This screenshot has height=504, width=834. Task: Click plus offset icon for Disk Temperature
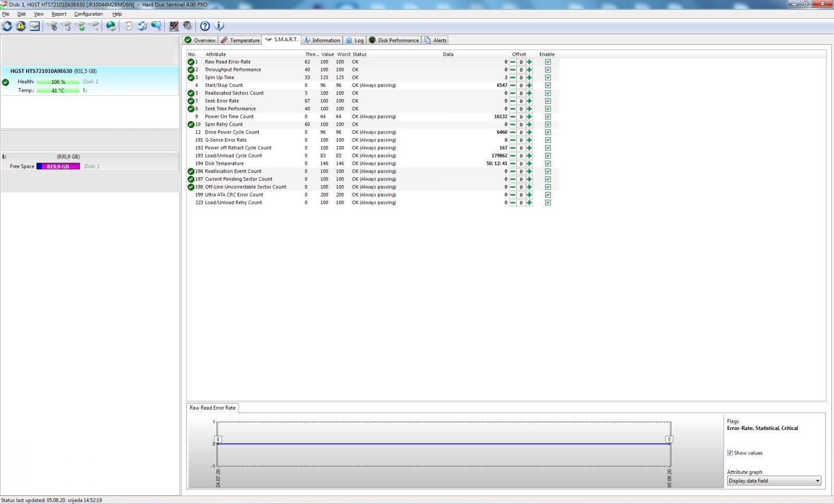529,164
